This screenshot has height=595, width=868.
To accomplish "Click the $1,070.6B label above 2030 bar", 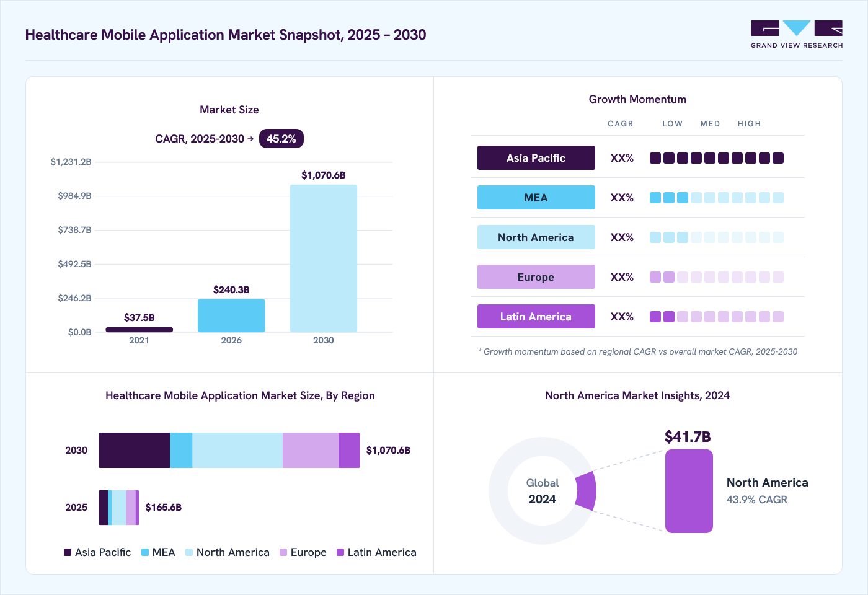I will (324, 175).
